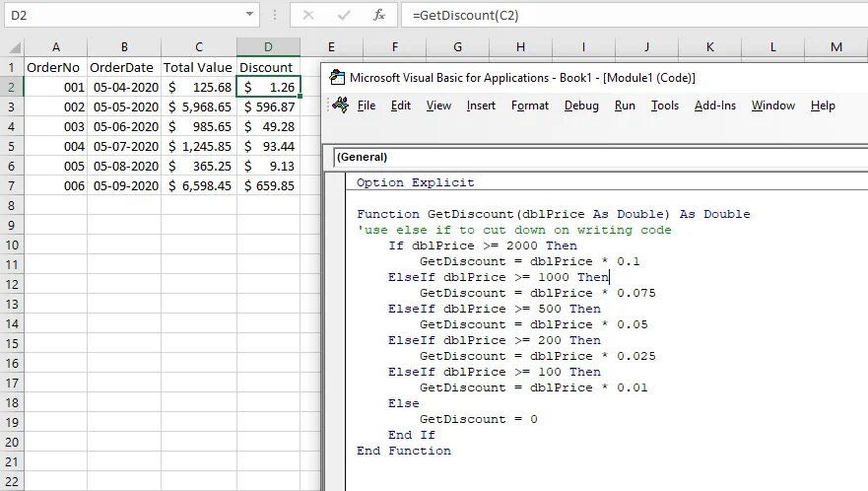Click the Select All corner triangle
This screenshot has width=868, height=491.
click(15, 48)
